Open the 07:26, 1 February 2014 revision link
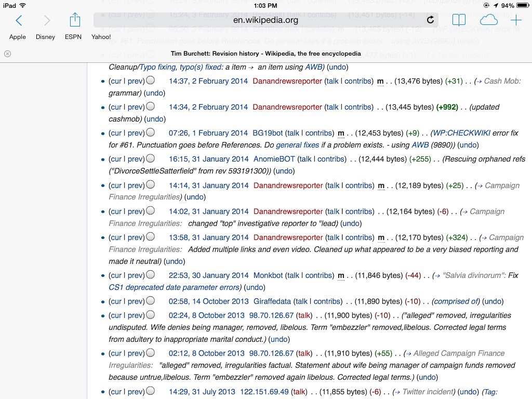This screenshot has height=399, width=532. point(208,133)
